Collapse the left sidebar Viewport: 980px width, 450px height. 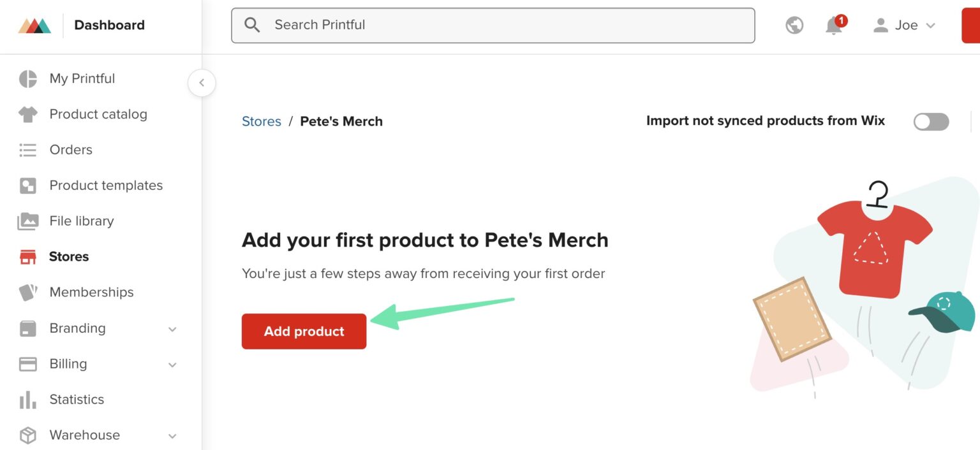[202, 83]
